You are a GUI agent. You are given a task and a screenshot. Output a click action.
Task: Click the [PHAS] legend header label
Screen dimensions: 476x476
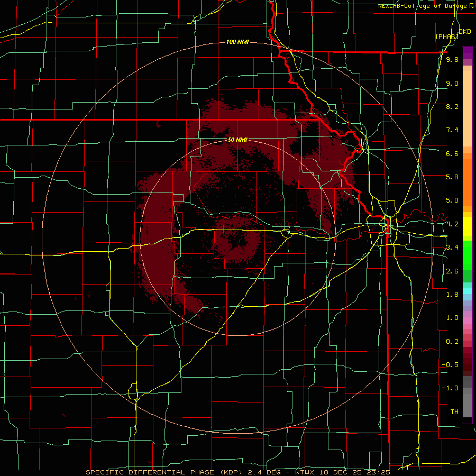pos(447,36)
